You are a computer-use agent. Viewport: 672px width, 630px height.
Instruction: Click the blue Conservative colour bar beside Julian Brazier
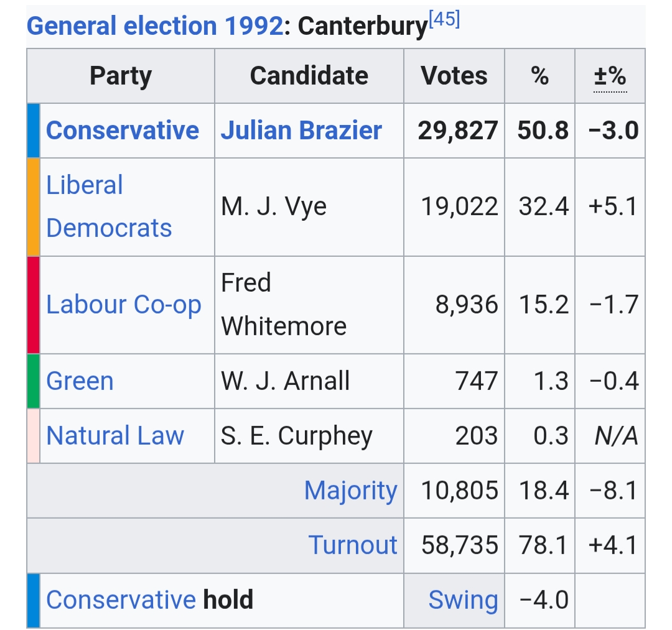click(x=34, y=131)
